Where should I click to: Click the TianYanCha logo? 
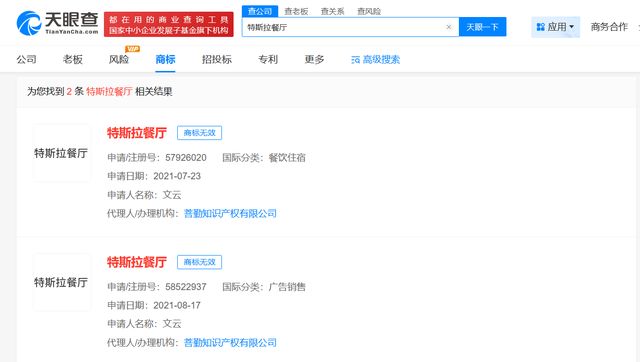point(58,23)
